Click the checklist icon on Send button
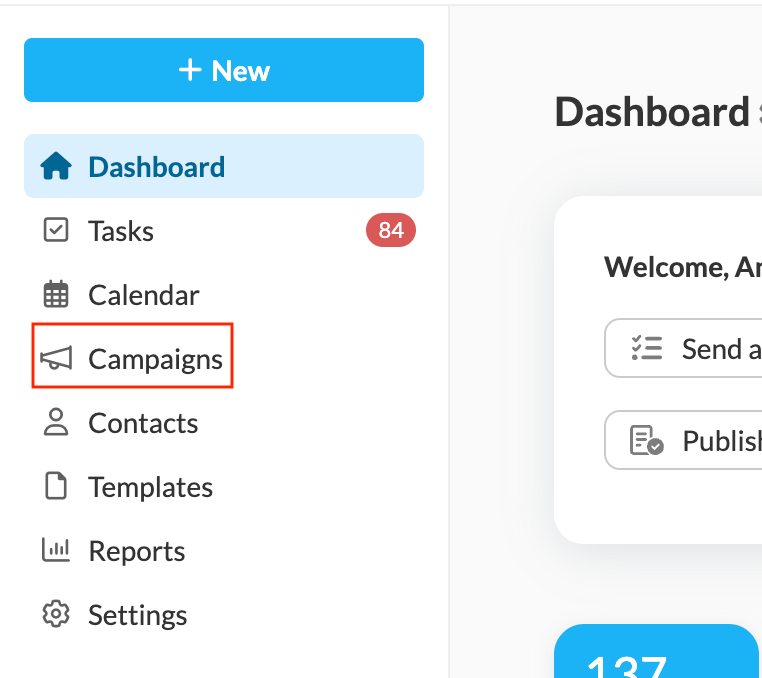The image size is (762, 678). [x=647, y=348]
